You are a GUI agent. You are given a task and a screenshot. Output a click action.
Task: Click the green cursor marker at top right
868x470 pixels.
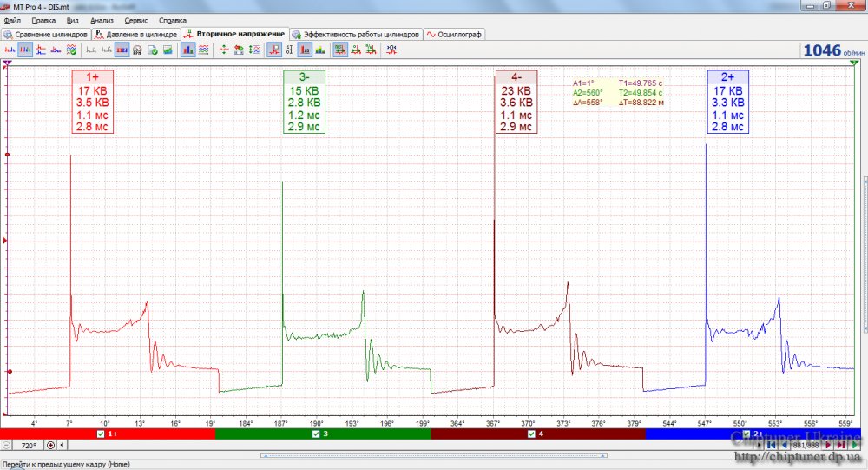854,63
